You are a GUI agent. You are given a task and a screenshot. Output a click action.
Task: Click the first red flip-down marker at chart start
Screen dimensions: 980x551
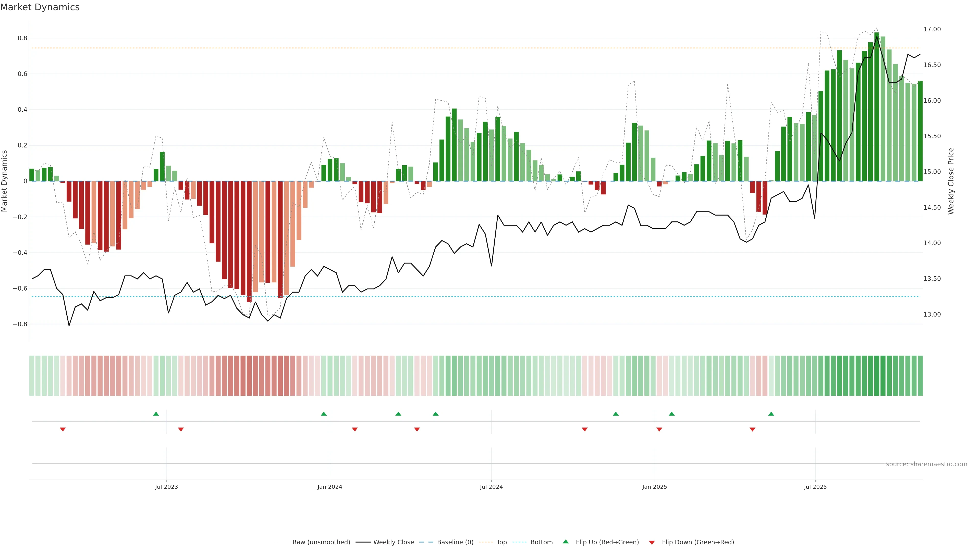click(63, 429)
